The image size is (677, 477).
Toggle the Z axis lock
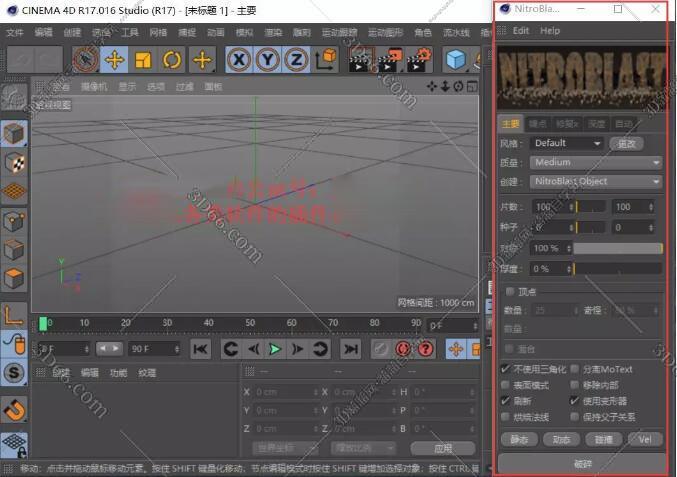(x=295, y=60)
